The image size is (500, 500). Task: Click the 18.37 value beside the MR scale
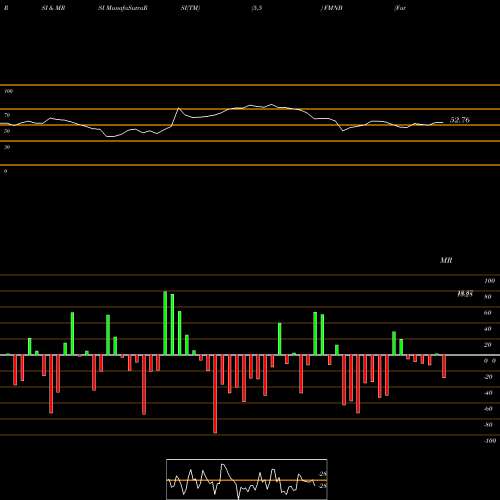pyautogui.click(x=465, y=294)
